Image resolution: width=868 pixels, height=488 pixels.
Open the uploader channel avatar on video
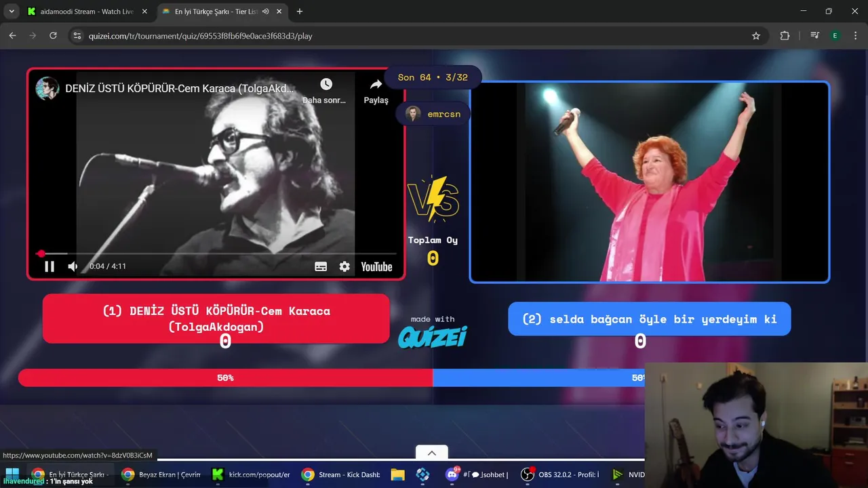pos(47,88)
